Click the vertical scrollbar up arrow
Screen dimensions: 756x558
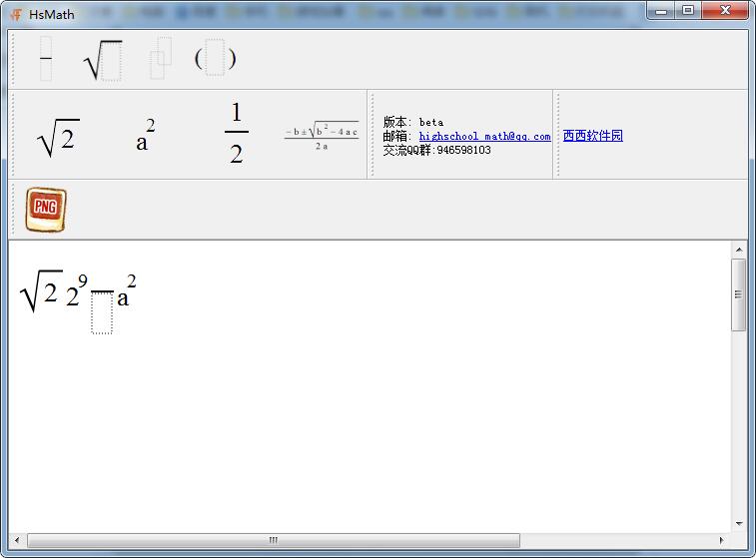click(739, 250)
